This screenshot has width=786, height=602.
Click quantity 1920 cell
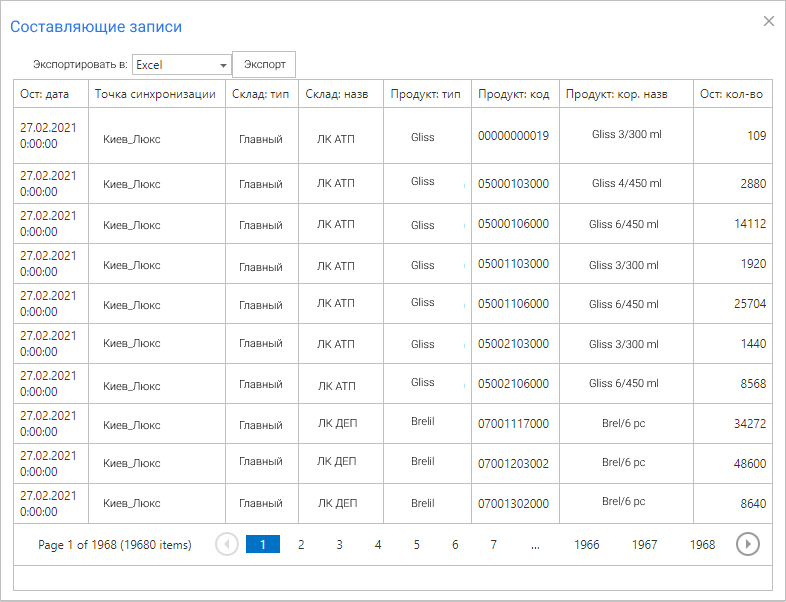pyautogui.click(x=732, y=264)
